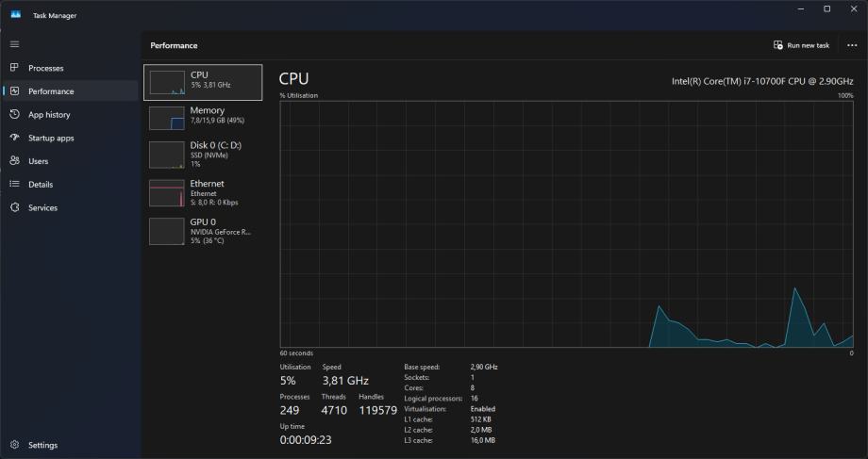Click the 'NVIDIA GeForce R...' GPU text
The width and height of the screenshot is (868, 459).
[221, 232]
